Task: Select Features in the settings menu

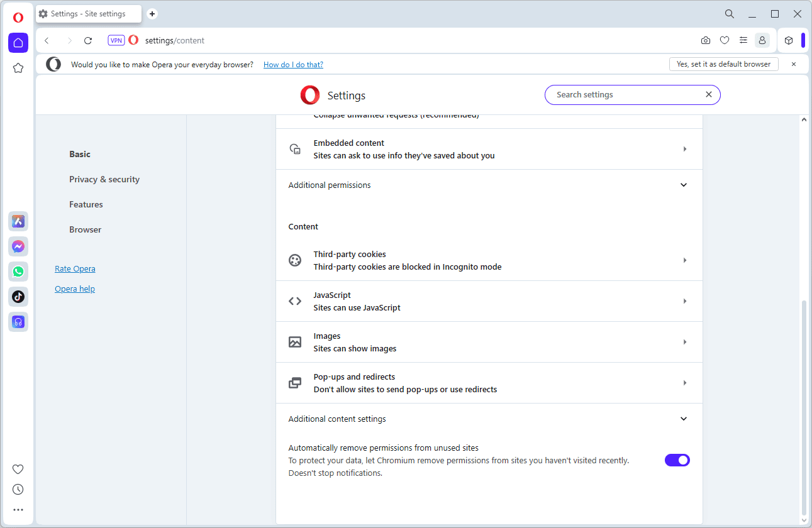Action: tap(86, 204)
